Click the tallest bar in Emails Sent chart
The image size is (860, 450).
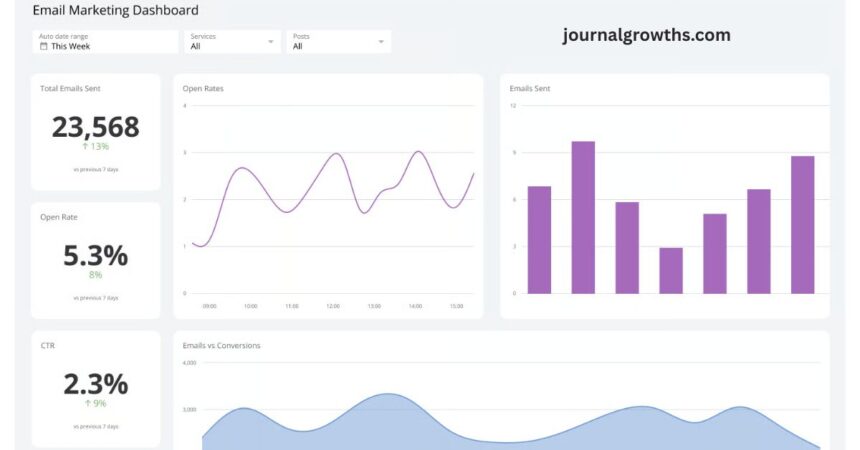click(x=583, y=217)
